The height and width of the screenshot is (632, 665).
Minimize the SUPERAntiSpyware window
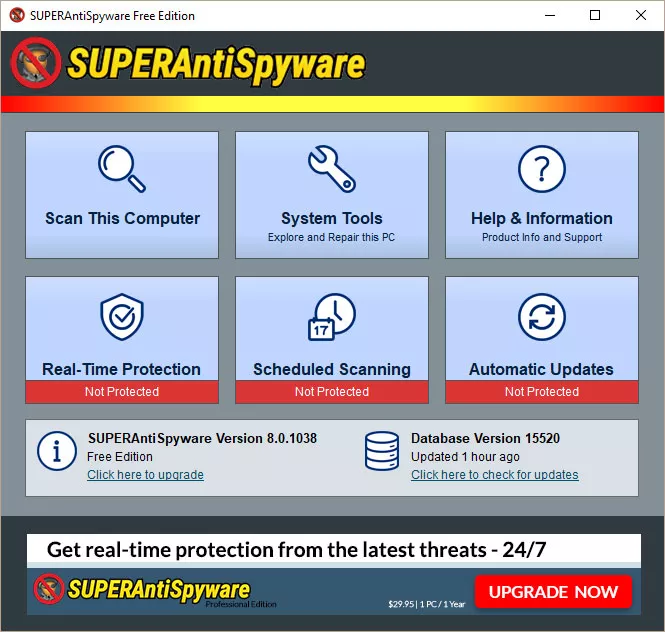point(550,15)
